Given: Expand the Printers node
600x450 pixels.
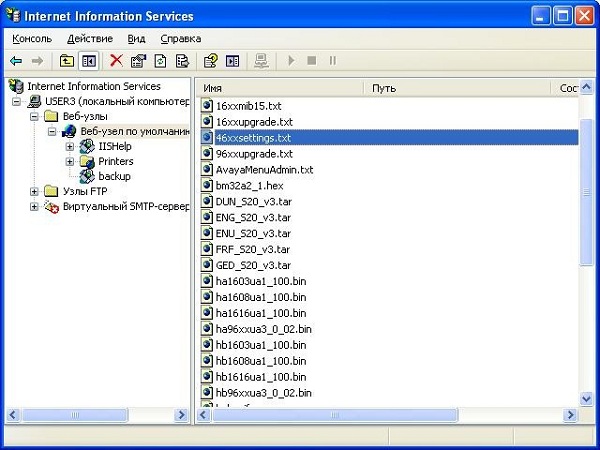Looking at the screenshot, I should [x=70, y=161].
